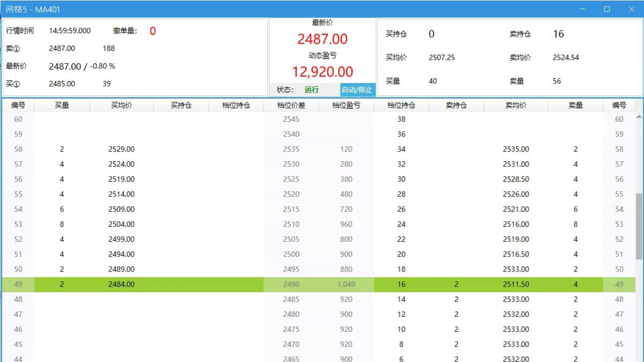Click the left 编号 column header

coord(18,105)
